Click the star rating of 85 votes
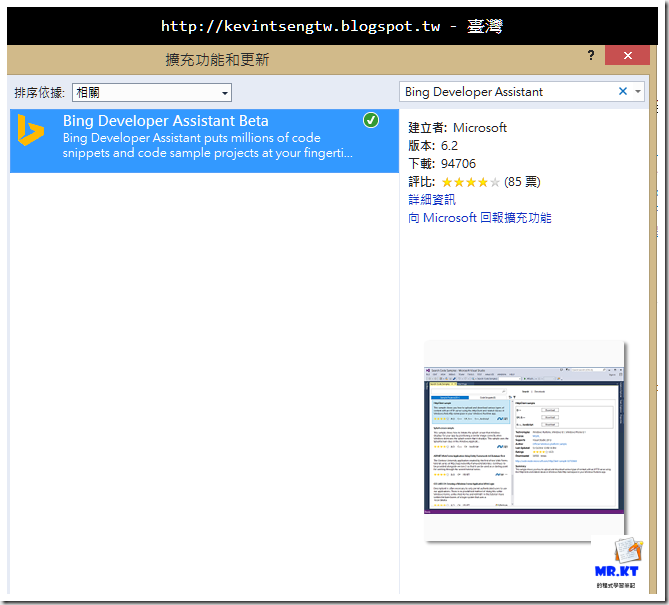The height and width of the screenshot is (605, 669). click(470, 183)
